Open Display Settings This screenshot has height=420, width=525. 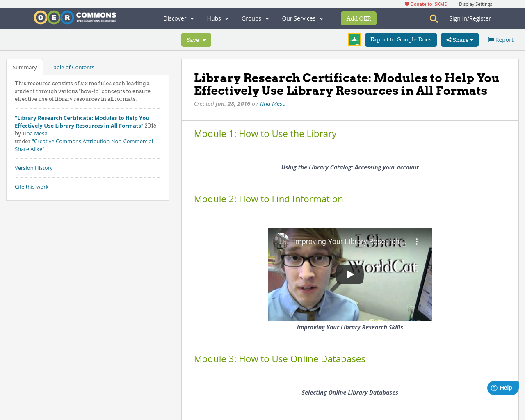pos(475,3)
